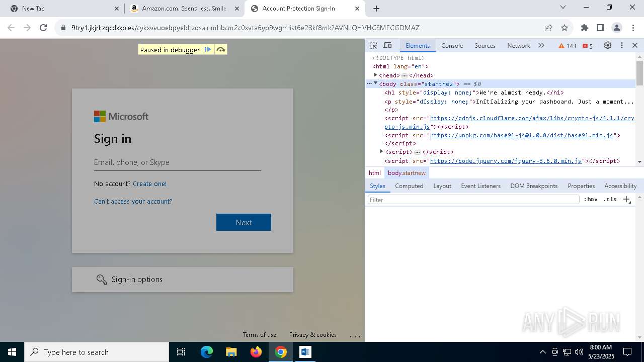
Task: Open the Layout tab
Action: (442, 186)
